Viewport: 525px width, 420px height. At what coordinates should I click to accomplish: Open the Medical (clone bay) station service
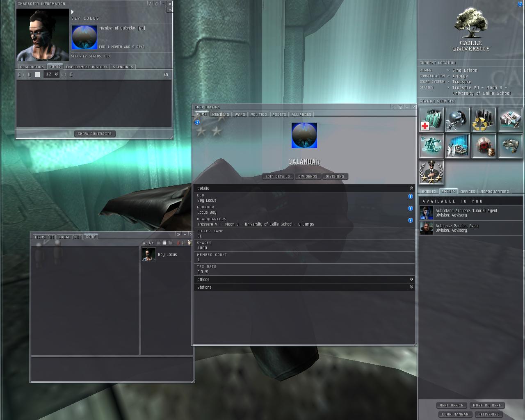431,119
